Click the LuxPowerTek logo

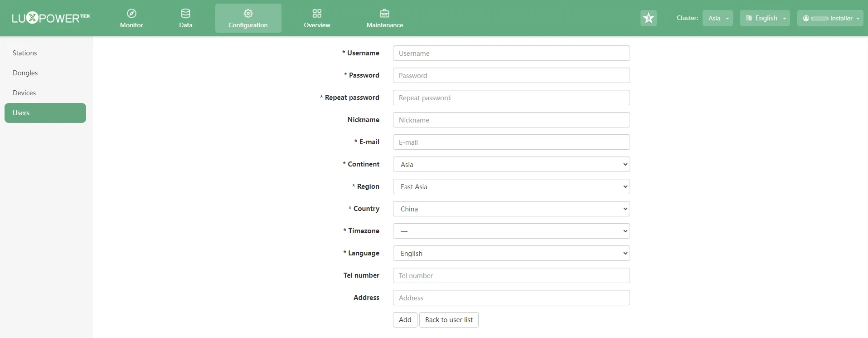coord(51,18)
